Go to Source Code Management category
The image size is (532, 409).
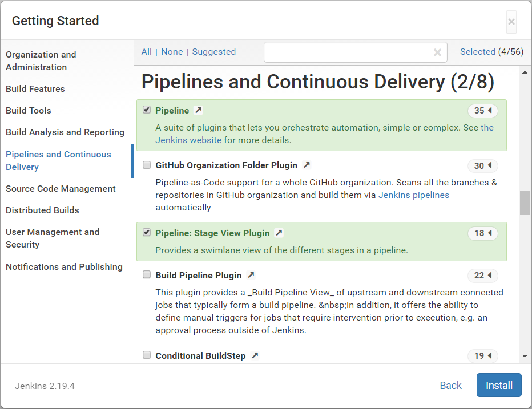[x=61, y=189]
